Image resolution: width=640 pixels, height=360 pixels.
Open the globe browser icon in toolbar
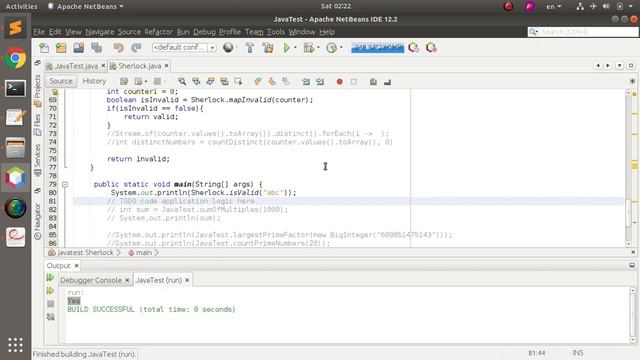[228, 48]
